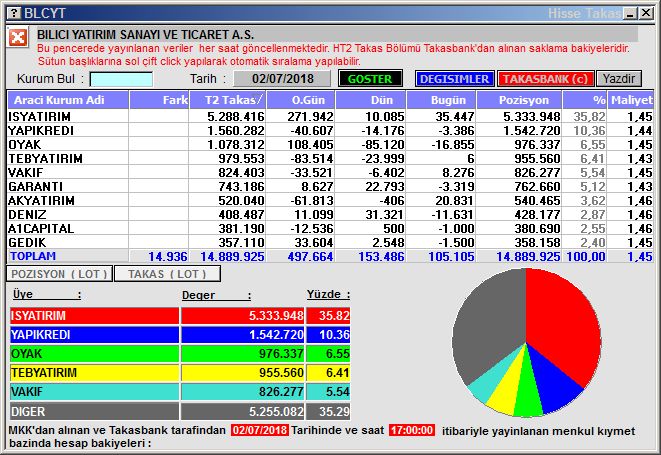Open the DEGISIMLER view
661x455 pixels.
[454, 79]
